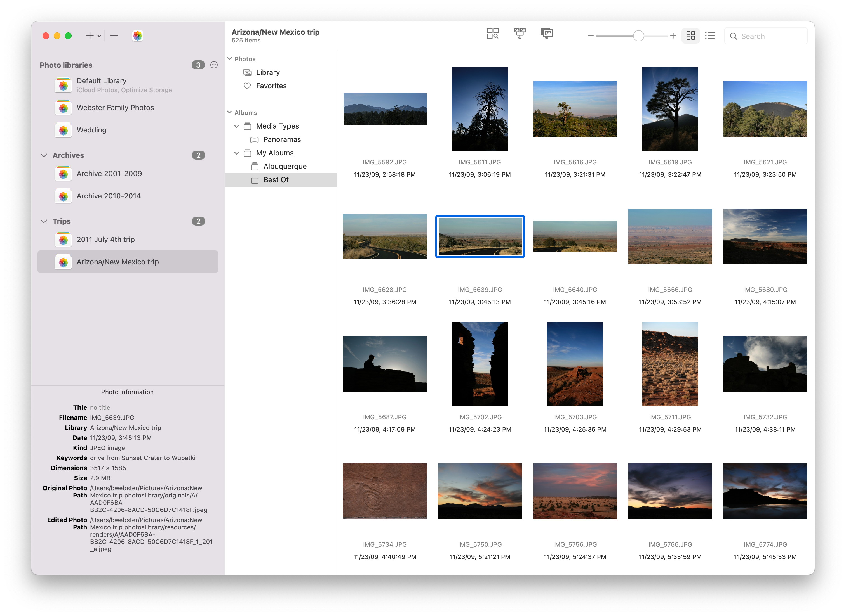Screen dimensions: 846x616
Task: Click the minus remove library button
Action: pyautogui.click(x=114, y=36)
